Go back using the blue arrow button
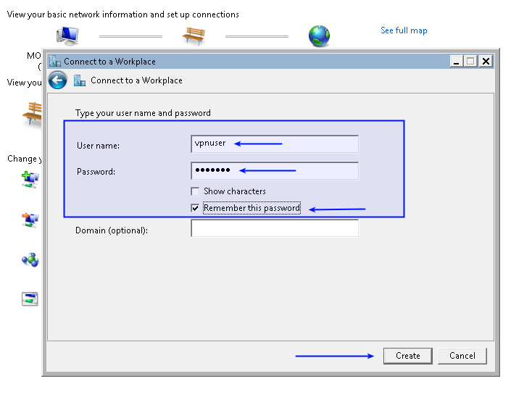 click(58, 80)
